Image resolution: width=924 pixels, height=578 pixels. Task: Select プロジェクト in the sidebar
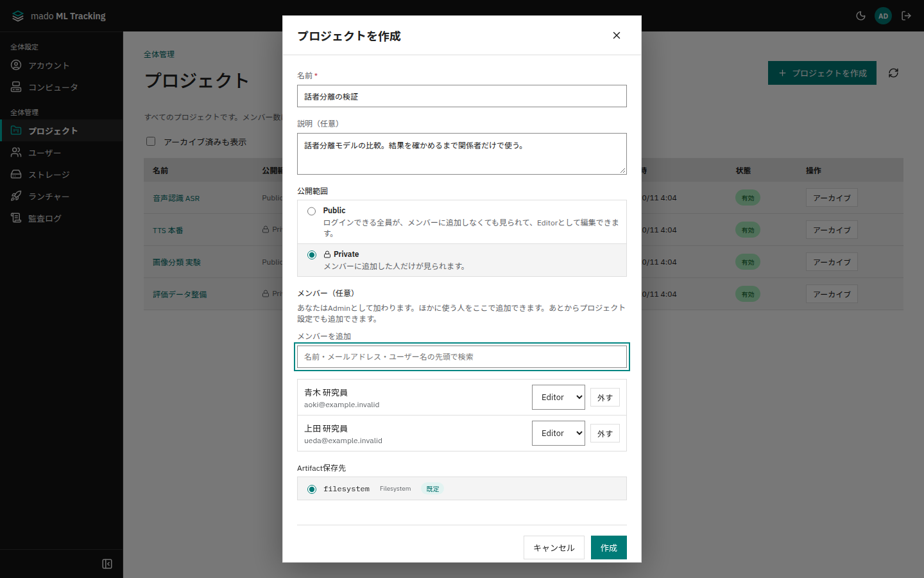click(62, 131)
